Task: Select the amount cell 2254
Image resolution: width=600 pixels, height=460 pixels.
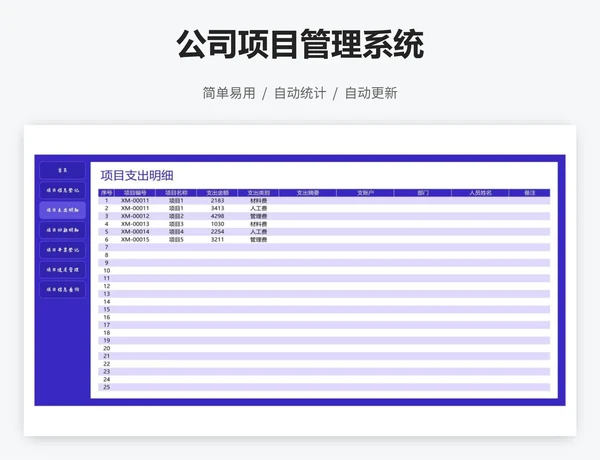Action: point(217,232)
